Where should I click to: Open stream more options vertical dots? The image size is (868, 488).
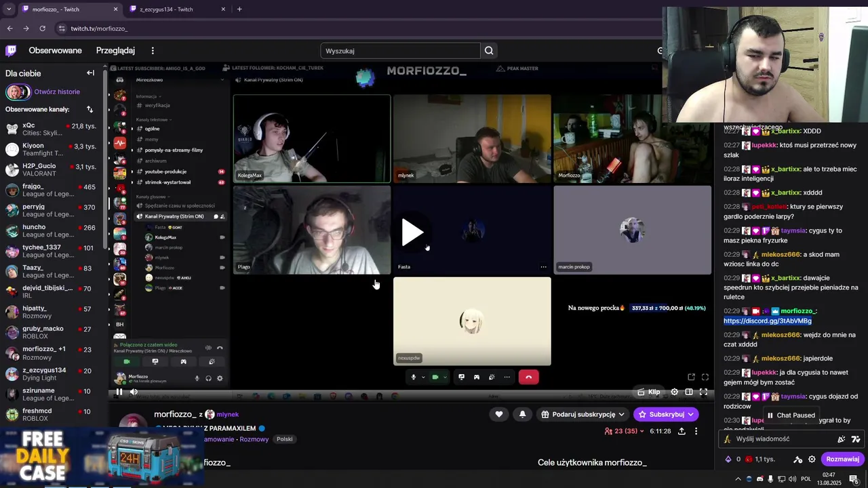[x=696, y=431]
